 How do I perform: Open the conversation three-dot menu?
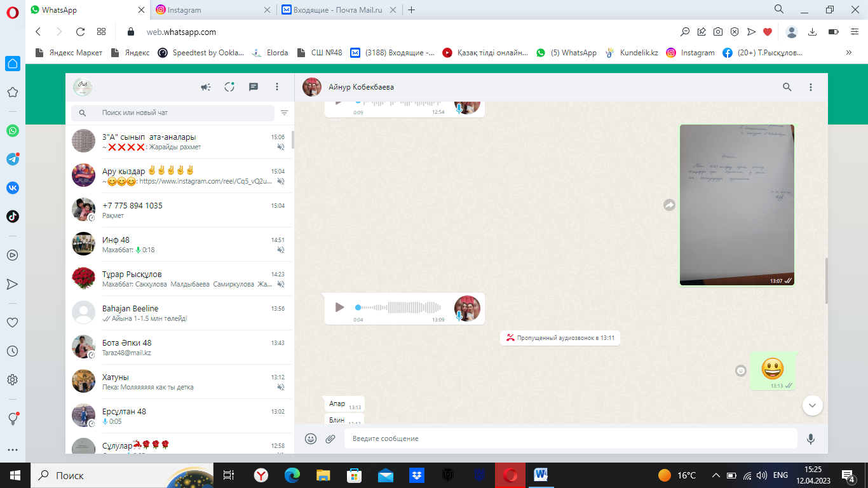coord(811,87)
